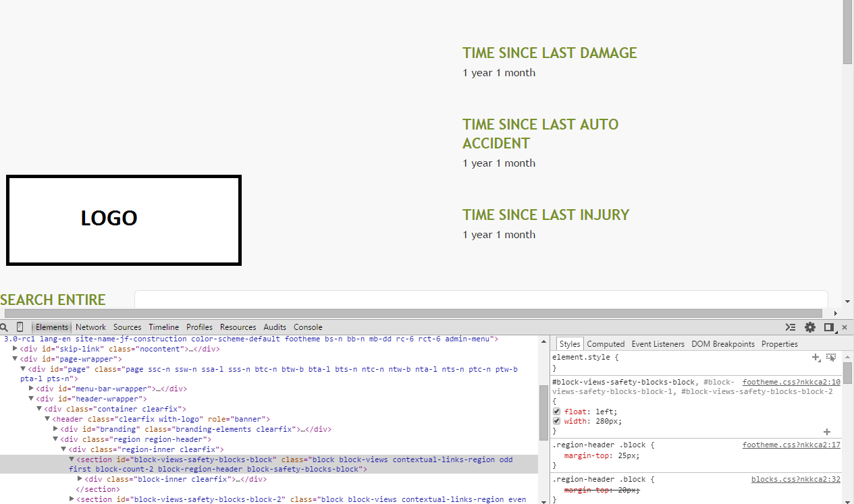854x504 pixels.
Task: Toggle element state icon in Styles
Action: pos(831,357)
